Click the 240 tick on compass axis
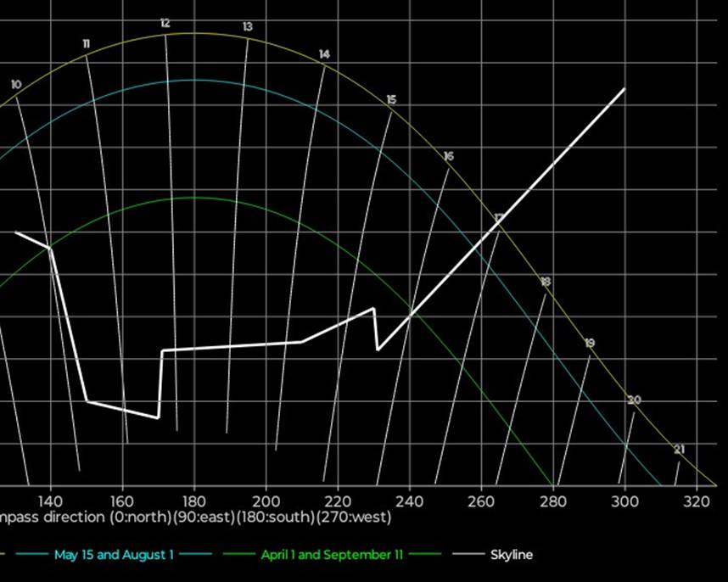The width and height of the screenshot is (728, 582). click(x=410, y=500)
